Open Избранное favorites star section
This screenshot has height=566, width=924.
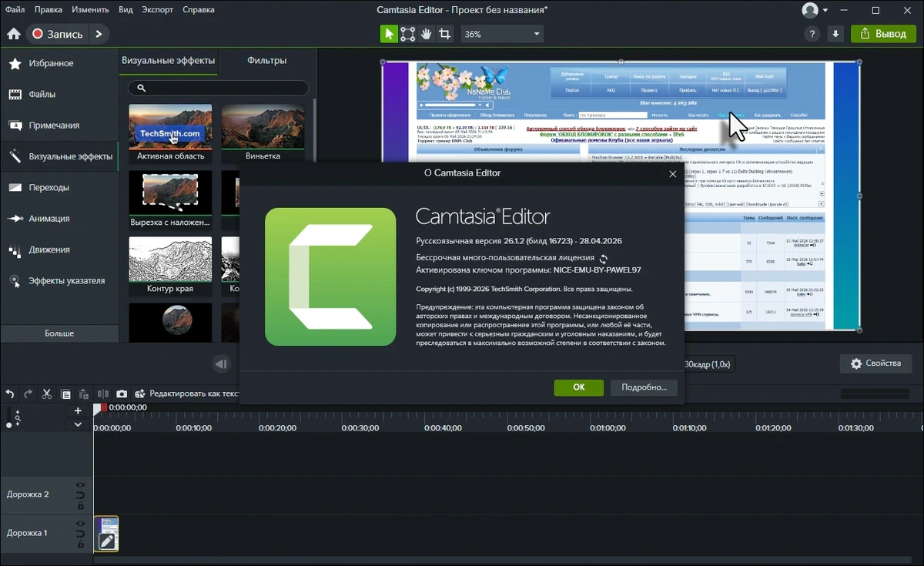pyautogui.click(x=59, y=63)
